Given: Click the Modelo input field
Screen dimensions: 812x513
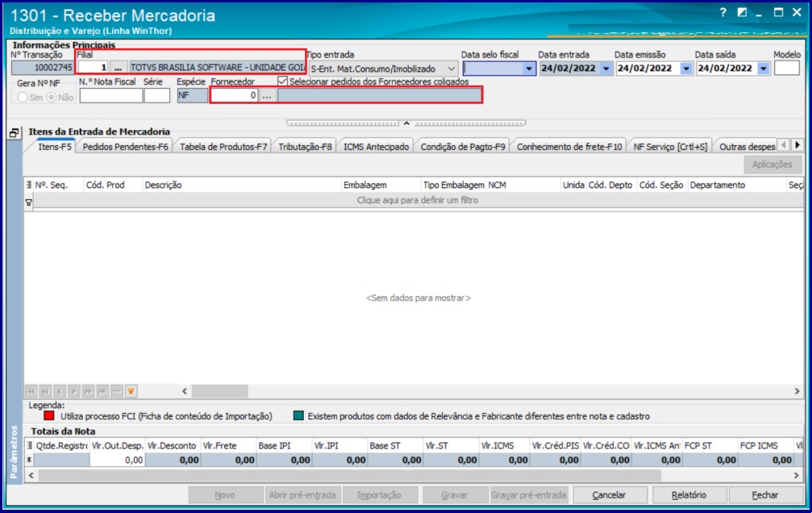Looking at the screenshot, I should [x=787, y=68].
